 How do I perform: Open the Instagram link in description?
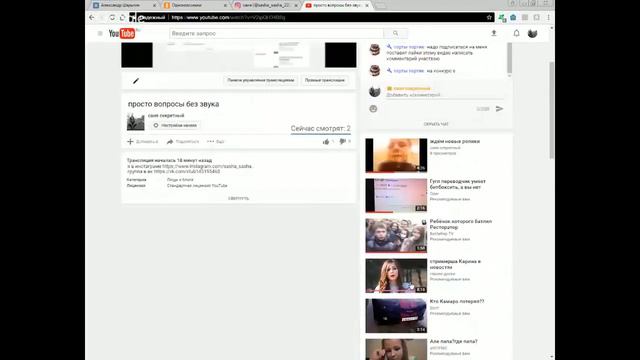tap(207, 167)
